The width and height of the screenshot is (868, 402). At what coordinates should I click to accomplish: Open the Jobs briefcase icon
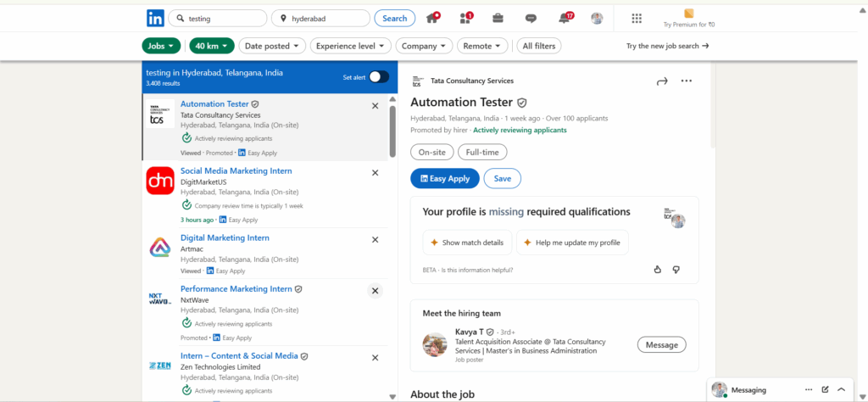coord(498,19)
